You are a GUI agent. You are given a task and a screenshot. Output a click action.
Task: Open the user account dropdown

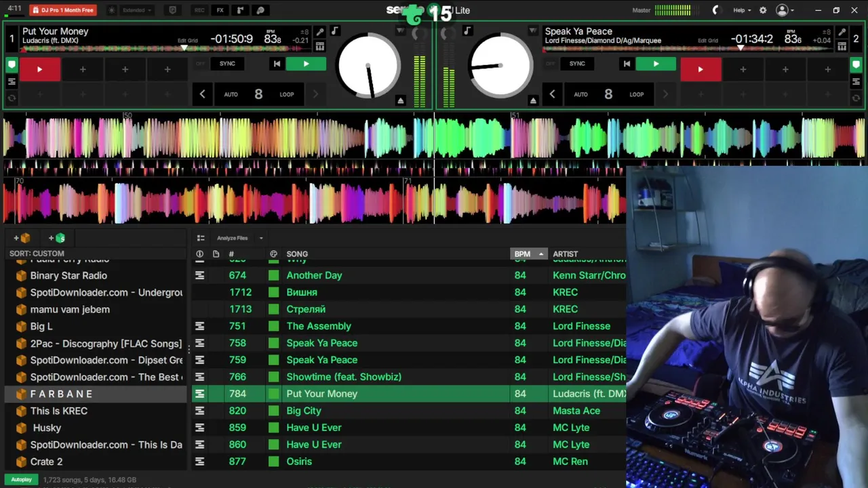[785, 10]
